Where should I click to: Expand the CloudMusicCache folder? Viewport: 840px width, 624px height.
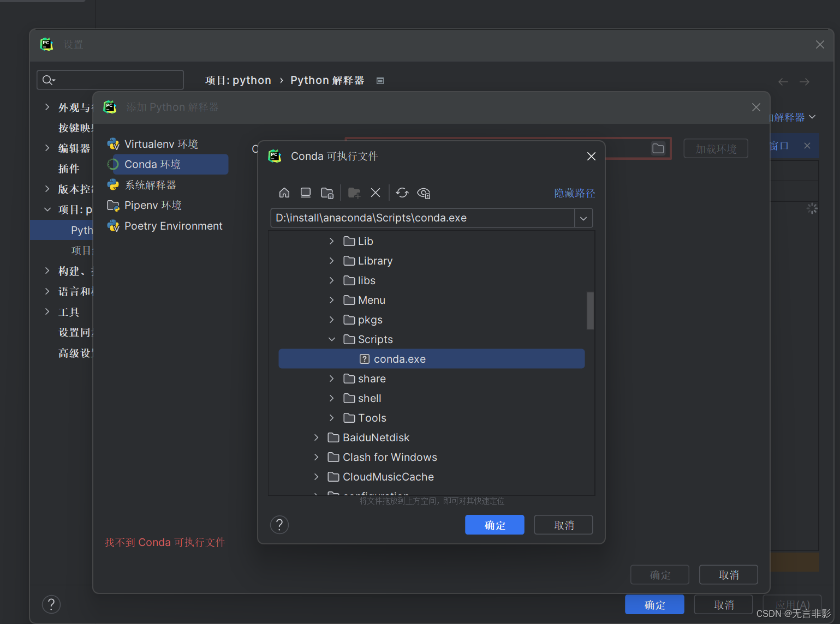tap(316, 477)
